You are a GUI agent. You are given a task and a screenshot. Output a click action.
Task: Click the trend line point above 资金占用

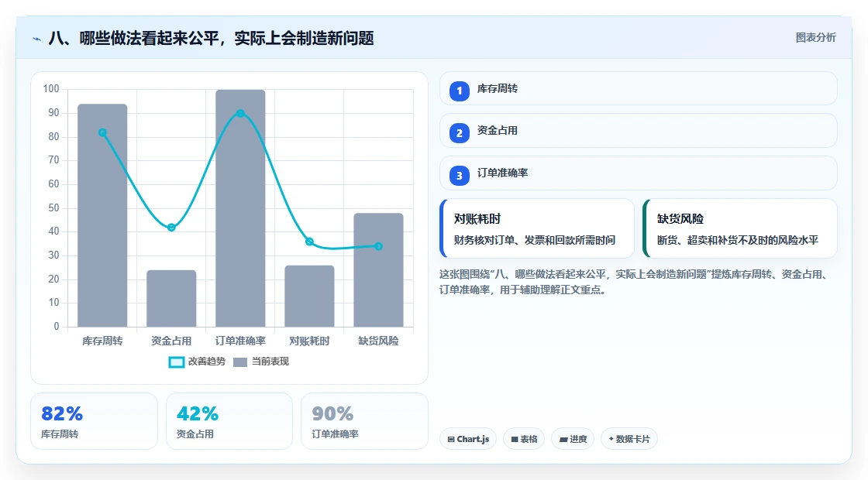(171, 228)
